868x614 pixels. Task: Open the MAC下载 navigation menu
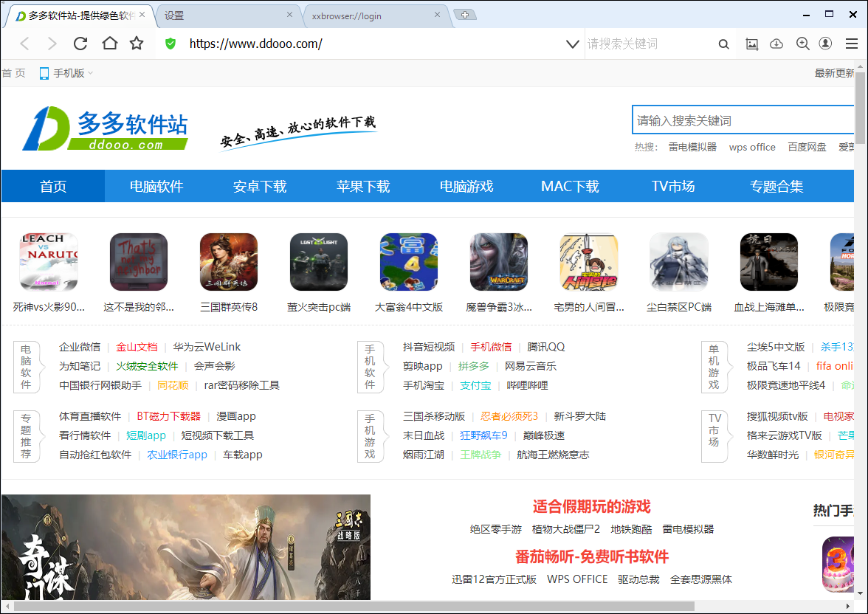click(570, 187)
